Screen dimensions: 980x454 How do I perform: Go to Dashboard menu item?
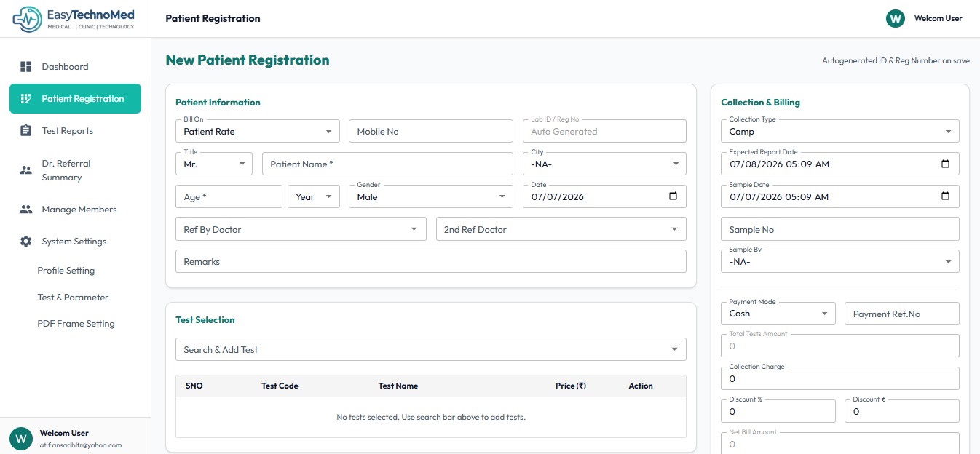pyautogui.click(x=75, y=67)
